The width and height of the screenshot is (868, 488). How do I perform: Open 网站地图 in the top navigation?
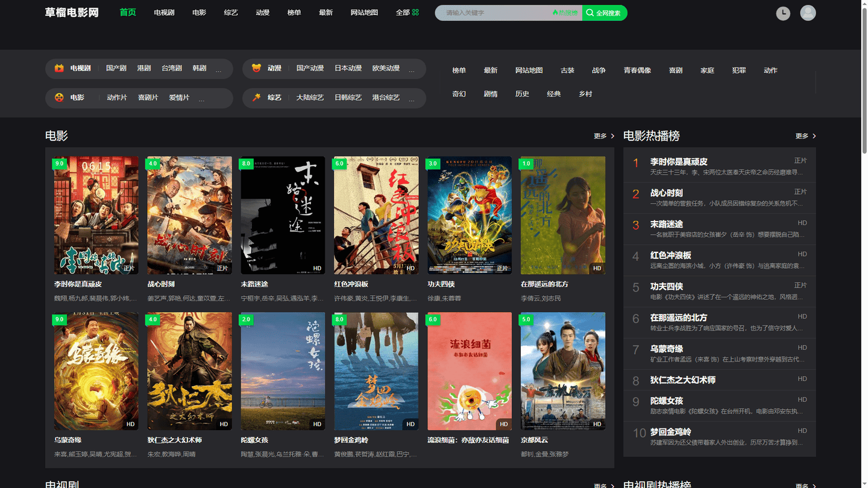(x=364, y=13)
